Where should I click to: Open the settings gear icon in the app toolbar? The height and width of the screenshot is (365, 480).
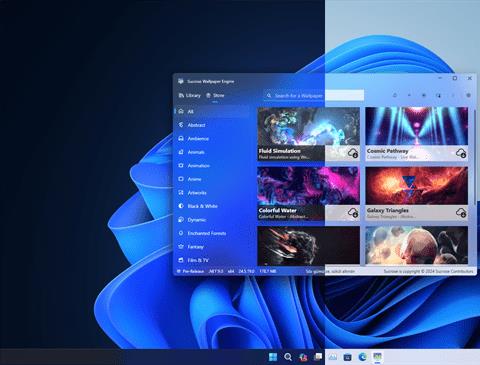click(468, 95)
